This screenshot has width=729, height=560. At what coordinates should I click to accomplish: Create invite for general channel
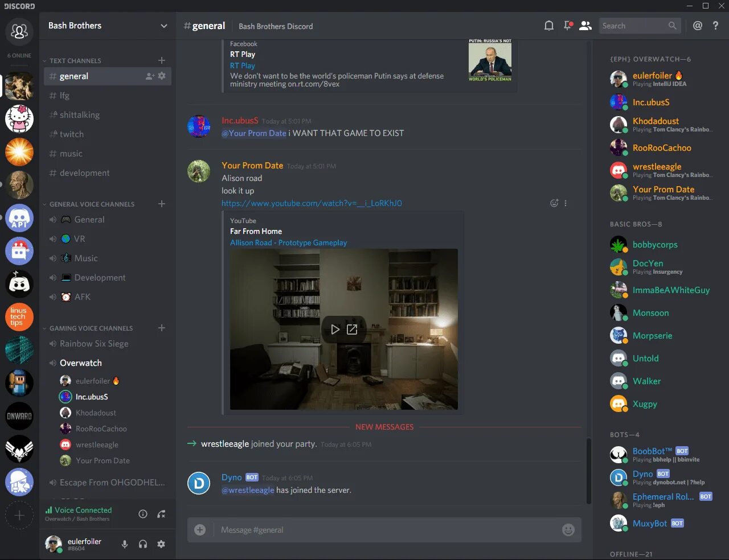pos(150,76)
